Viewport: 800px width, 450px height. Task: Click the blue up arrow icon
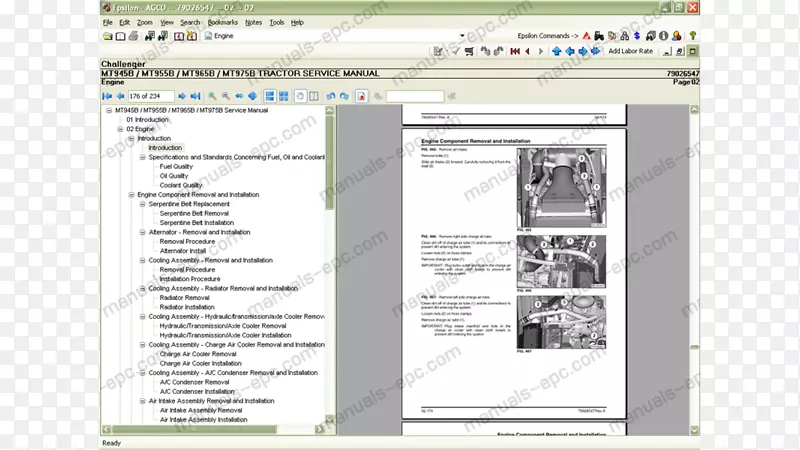[557, 51]
